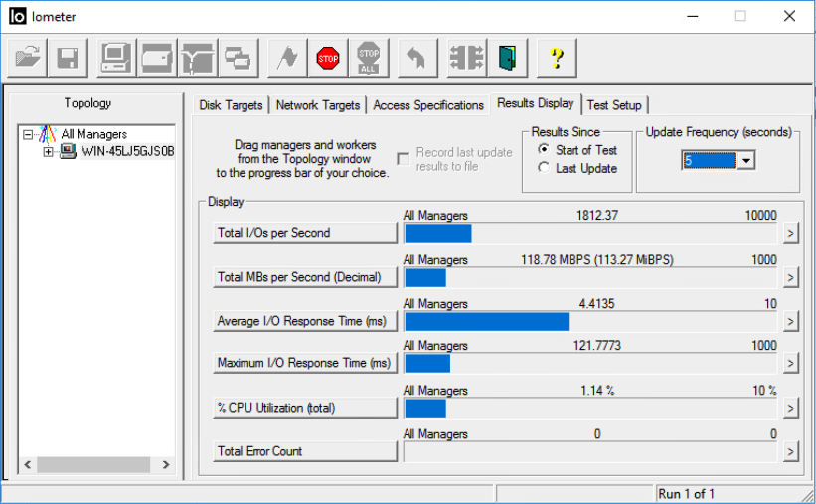Click the 118.78 MBPS throughput value

pyautogui.click(x=597, y=259)
